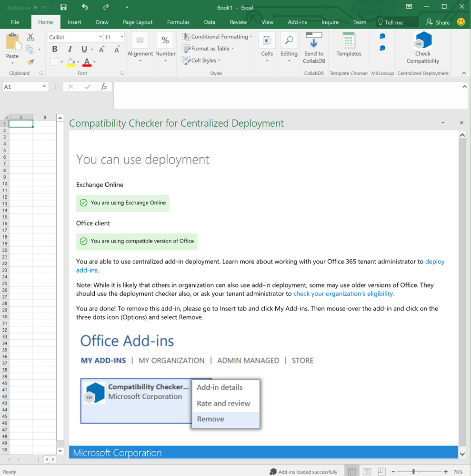Click Check Compatibility button
471x476 pixels.
tap(423, 48)
